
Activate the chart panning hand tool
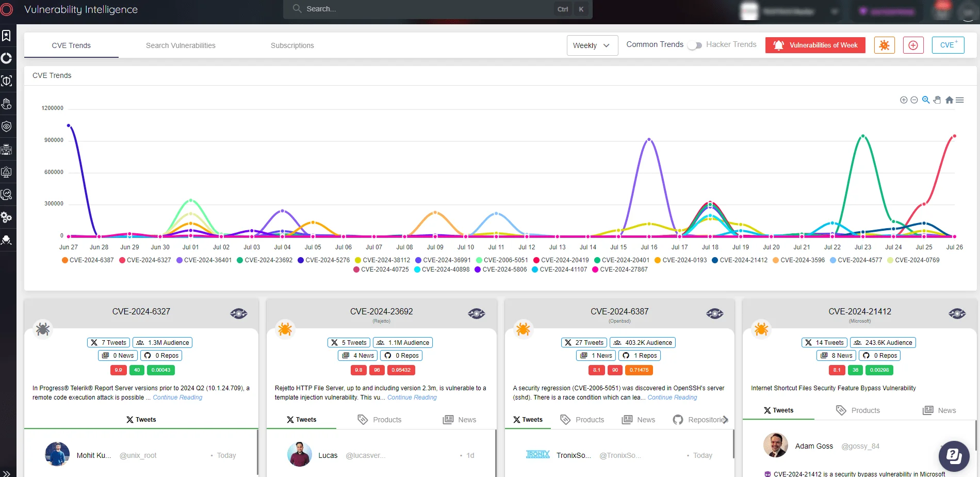point(937,100)
